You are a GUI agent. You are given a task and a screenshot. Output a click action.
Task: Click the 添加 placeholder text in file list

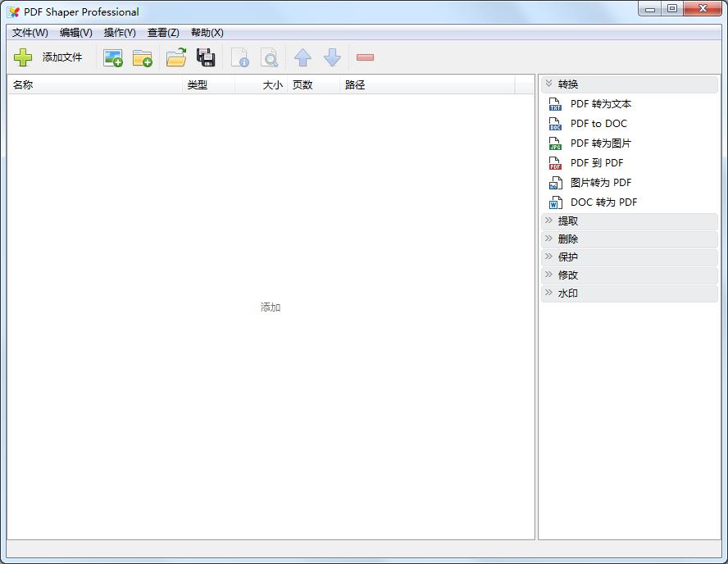coord(271,307)
